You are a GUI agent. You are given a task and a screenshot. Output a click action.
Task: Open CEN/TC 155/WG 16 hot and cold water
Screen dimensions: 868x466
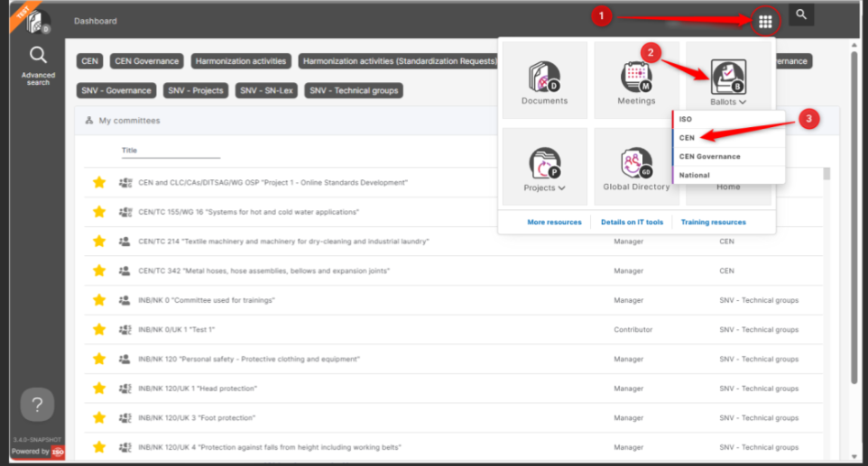pyautogui.click(x=248, y=212)
